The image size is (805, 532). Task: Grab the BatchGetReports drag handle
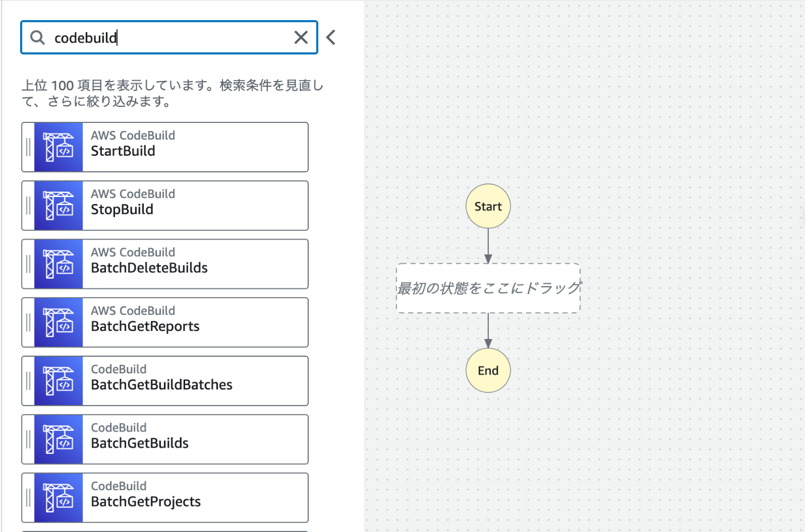point(28,322)
